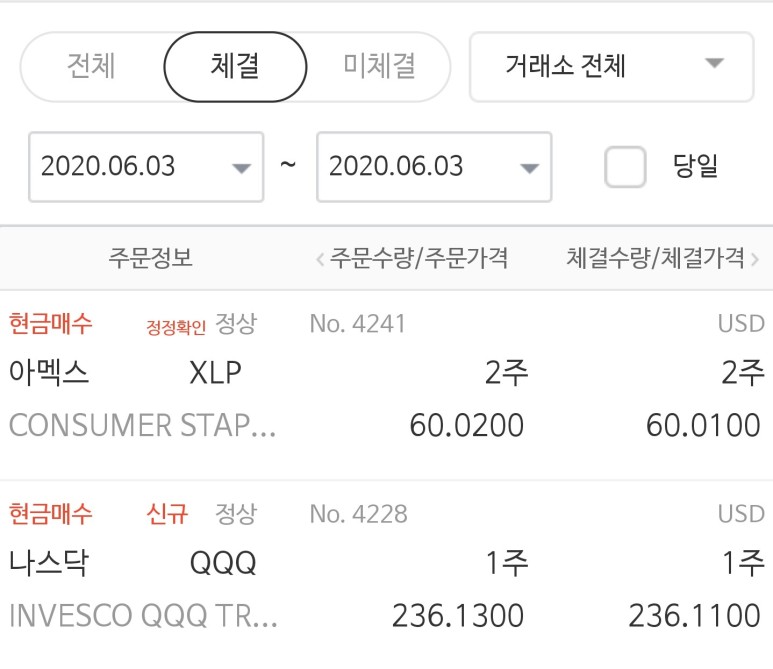Click the 주문정보 column header

pyautogui.click(x=150, y=258)
